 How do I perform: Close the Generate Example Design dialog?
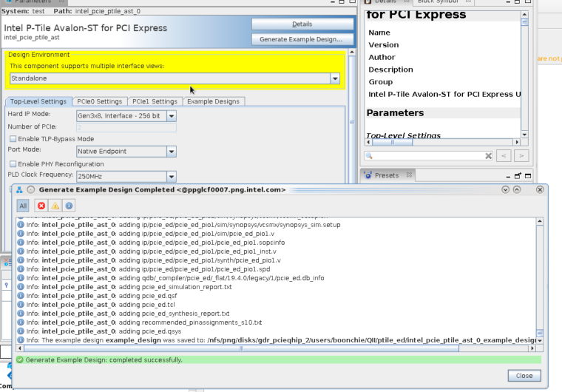click(x=524, y=376)
